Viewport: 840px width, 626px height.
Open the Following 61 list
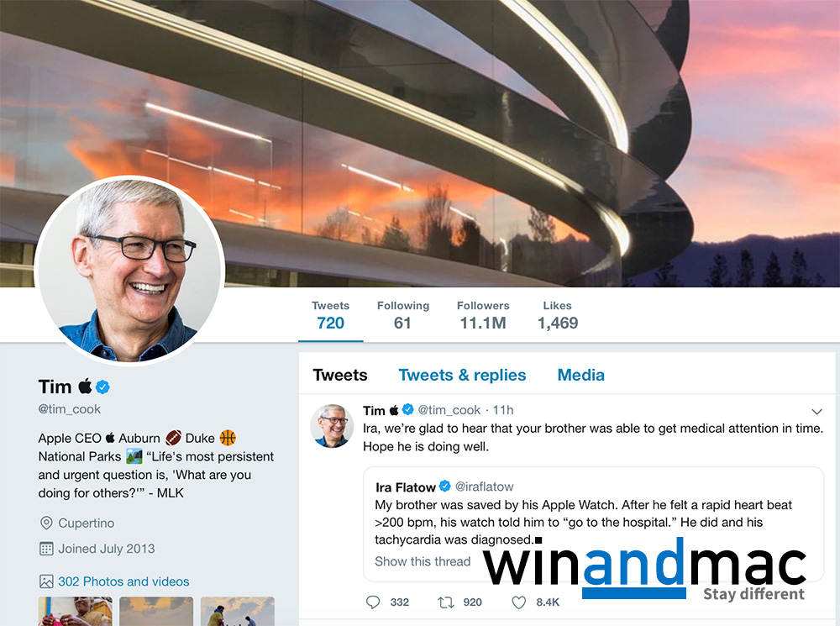(x=403, y=315)
